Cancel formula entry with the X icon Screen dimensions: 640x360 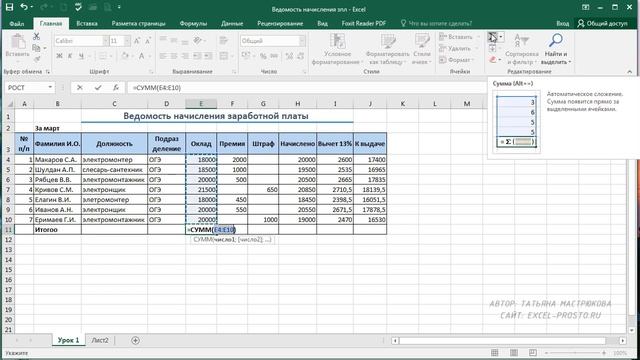tap(80, 87)
